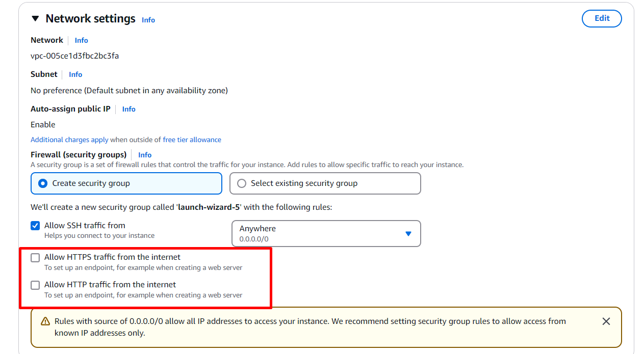The height and width of the screenshot is (354, 644).
Task: Collapse the Network settings section triangle
Action: pyautogui.click(x=35, y=19)
